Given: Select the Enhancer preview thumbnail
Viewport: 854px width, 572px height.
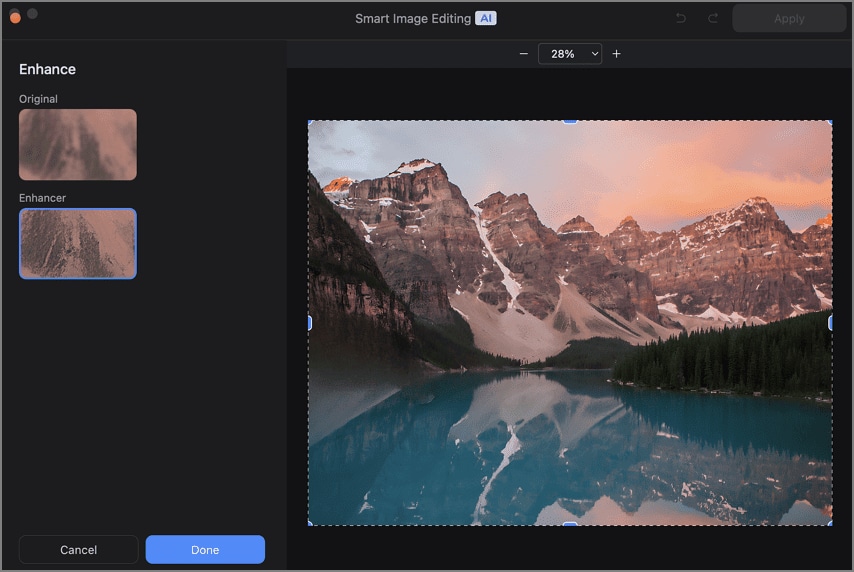Looking at the screenshot, I should click(x=78, y=244).
